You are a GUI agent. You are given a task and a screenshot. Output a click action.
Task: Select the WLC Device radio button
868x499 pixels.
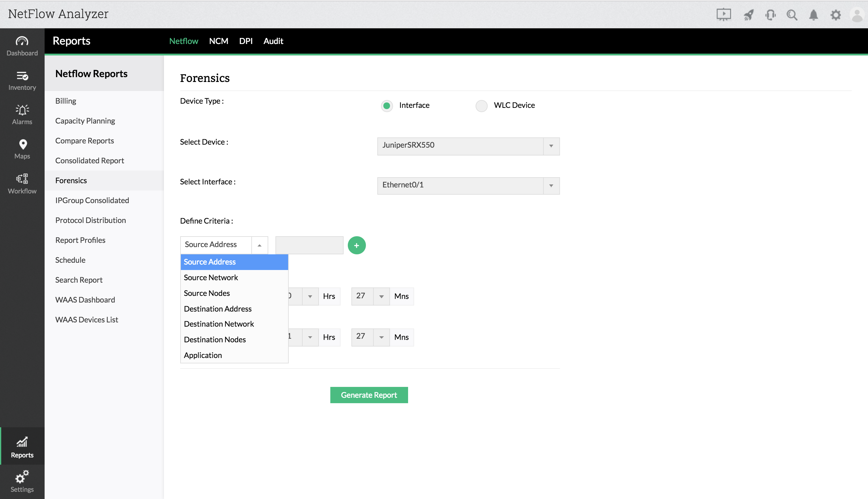pyautogui.click(x=481, y=105)
